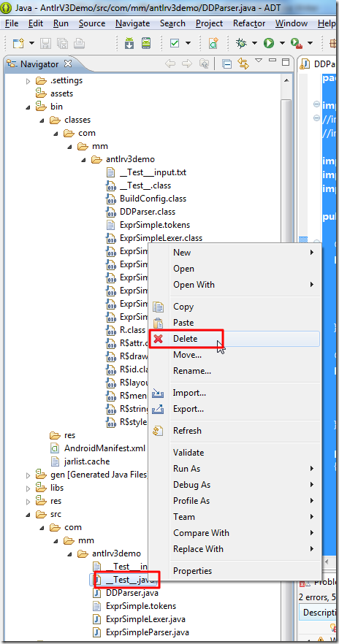Switch to the DDParser.java editor tab

[x=319, y=64]
